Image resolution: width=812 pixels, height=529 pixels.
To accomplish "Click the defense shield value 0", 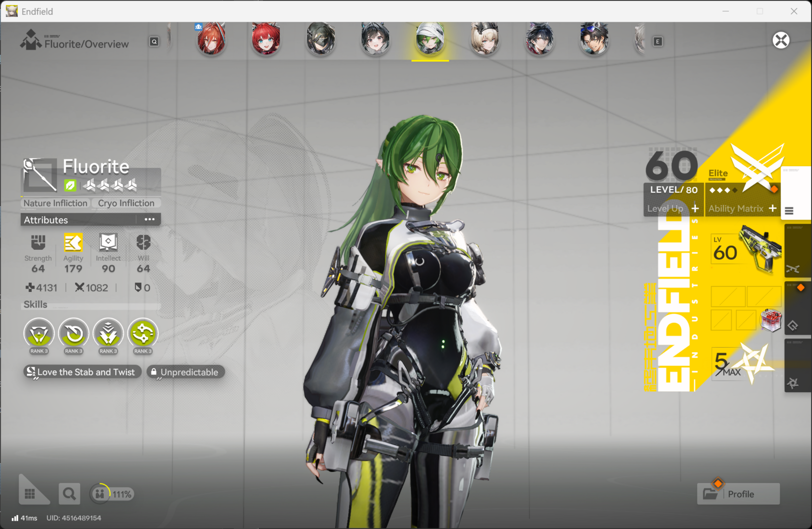I will tap(142, 288).
